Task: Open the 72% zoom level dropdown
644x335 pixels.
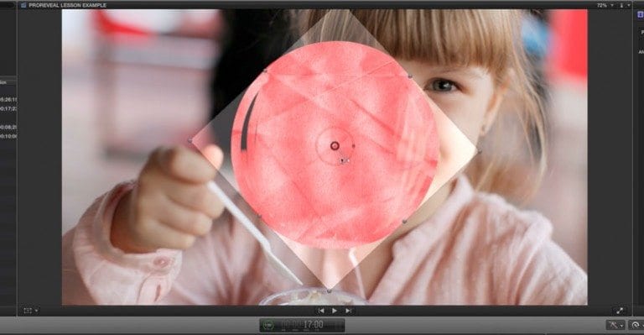Action: (x=605, y=5)
